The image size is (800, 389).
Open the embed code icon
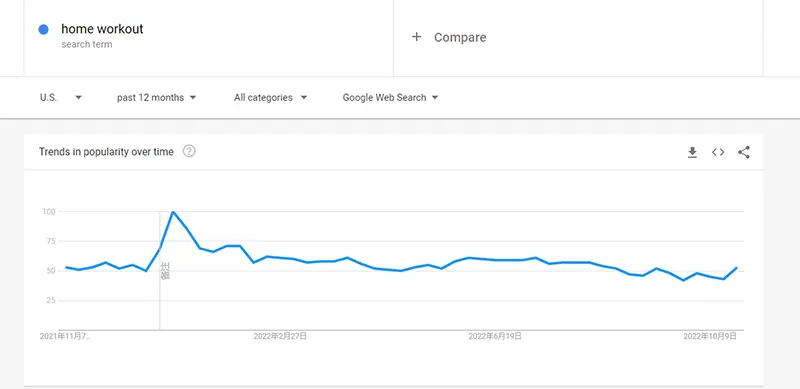tap(718, 152)
